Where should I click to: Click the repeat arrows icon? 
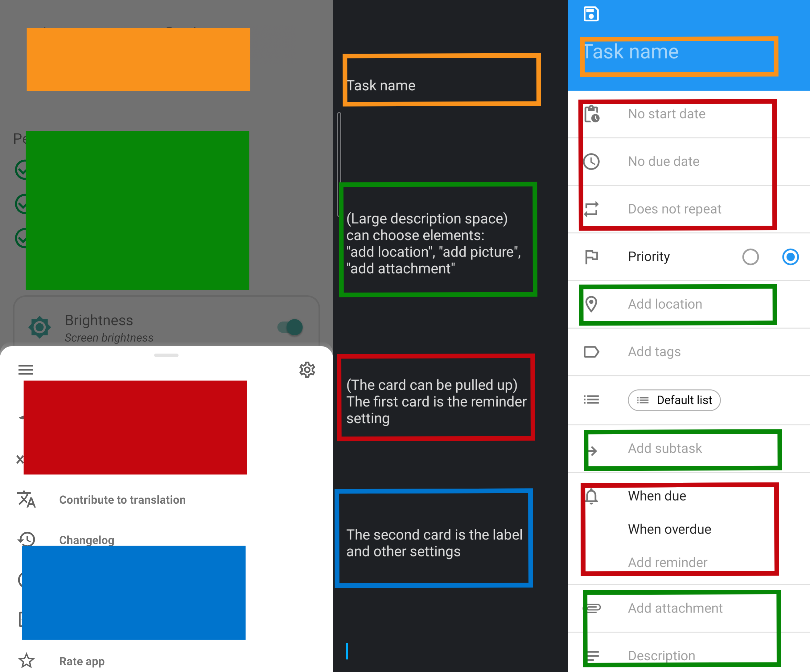click(591, 209)
